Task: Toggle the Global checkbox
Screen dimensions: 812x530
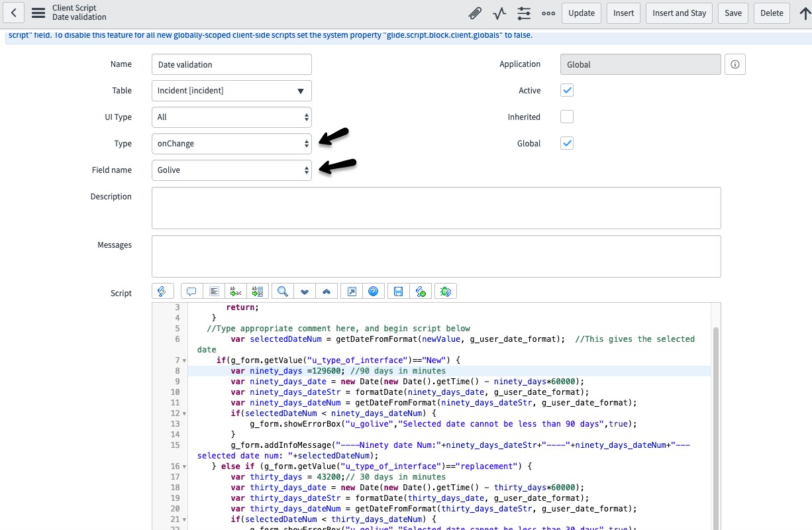Action: [x=567, y=143]
